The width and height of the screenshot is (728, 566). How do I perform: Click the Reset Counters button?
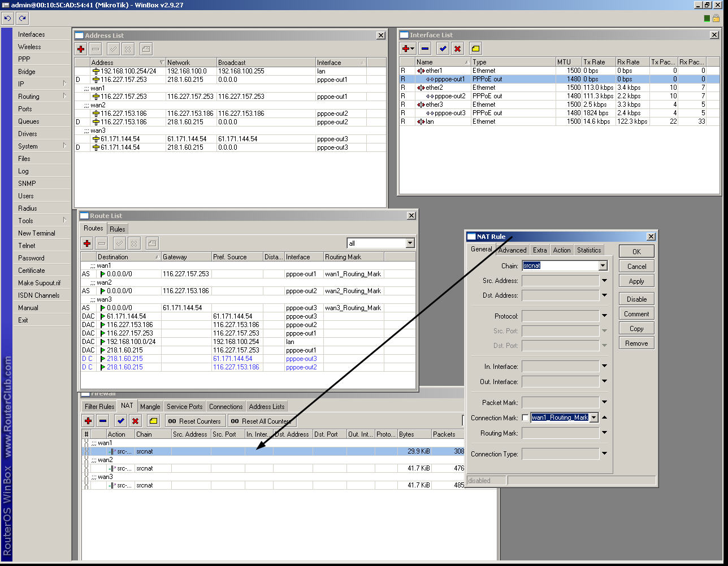coord(194,421)
